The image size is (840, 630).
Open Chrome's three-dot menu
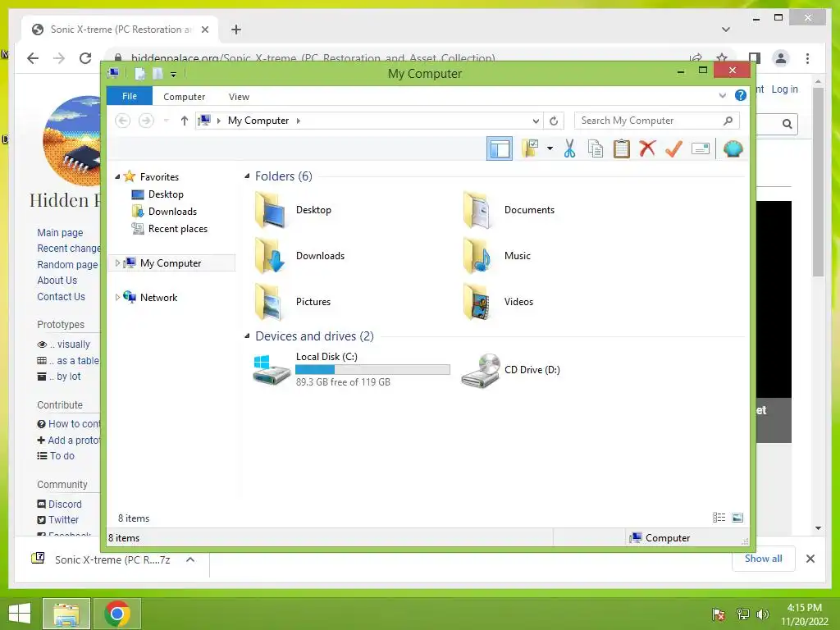pos(807,58)
